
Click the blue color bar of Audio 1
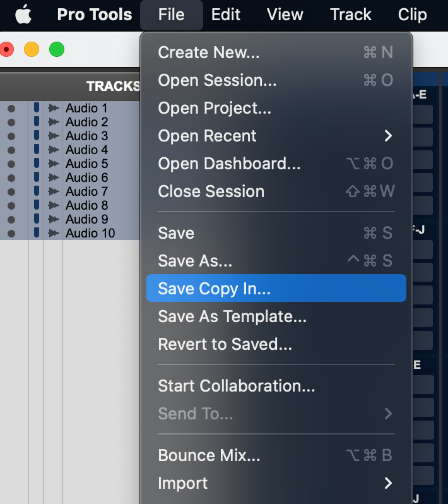point(37,107)
